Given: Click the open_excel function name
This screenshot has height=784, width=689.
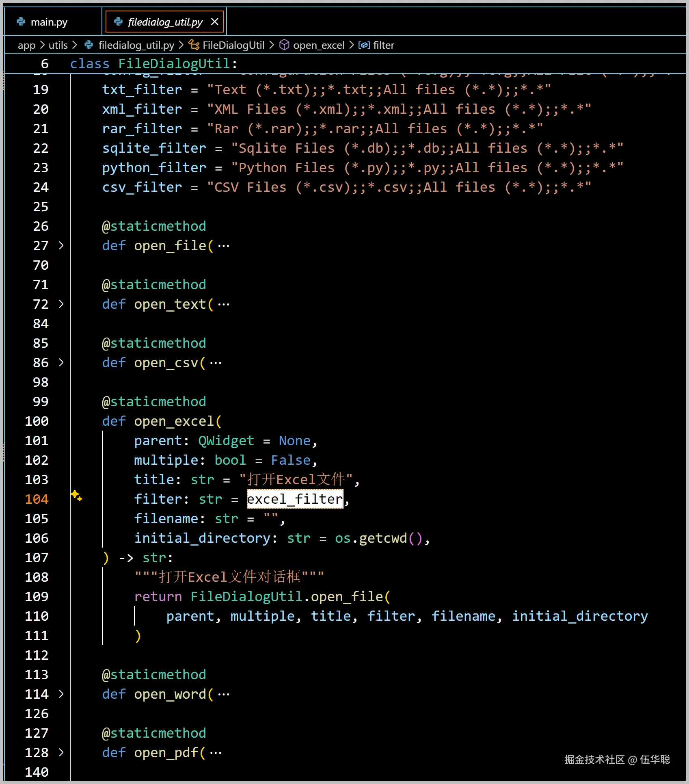Looking at the screenshot, I should (174, 421).
